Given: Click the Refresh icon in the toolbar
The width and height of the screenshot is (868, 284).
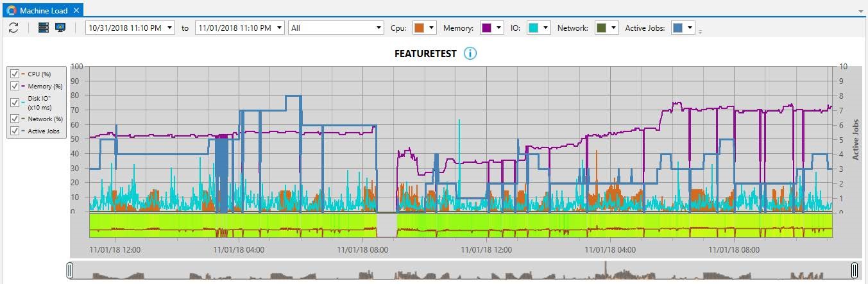Looking at the screenshot, I should click(13, 28).
